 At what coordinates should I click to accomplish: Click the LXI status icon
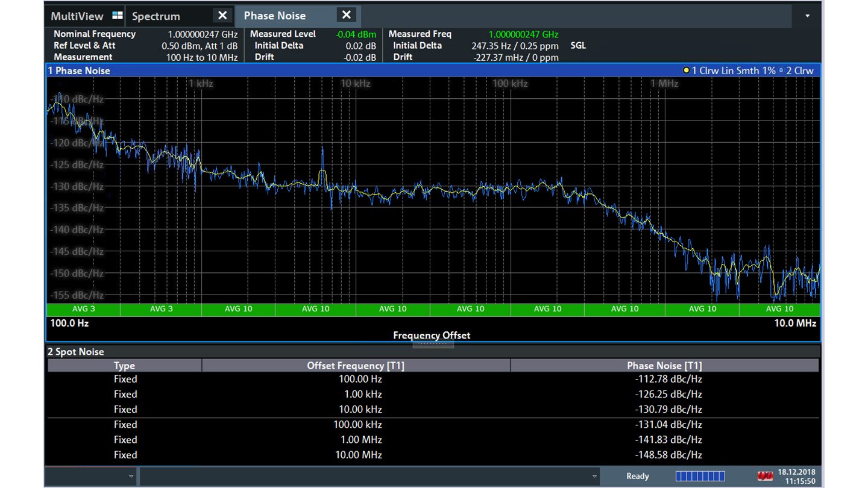[764, 477]
